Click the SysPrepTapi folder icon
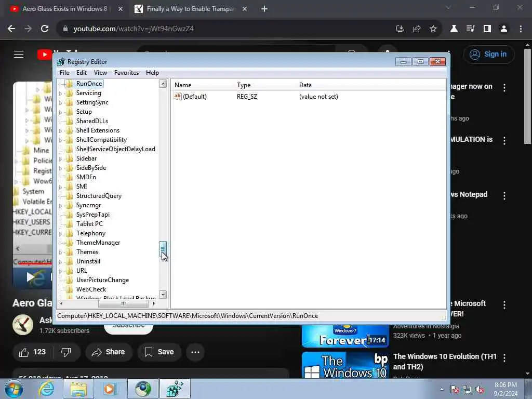This screenshot has height=399, width=532. coord(69,215)
